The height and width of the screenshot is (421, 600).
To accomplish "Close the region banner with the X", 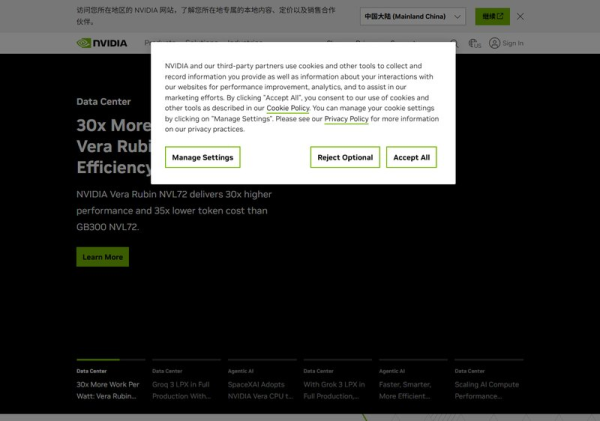I will [x=520, y=16].
